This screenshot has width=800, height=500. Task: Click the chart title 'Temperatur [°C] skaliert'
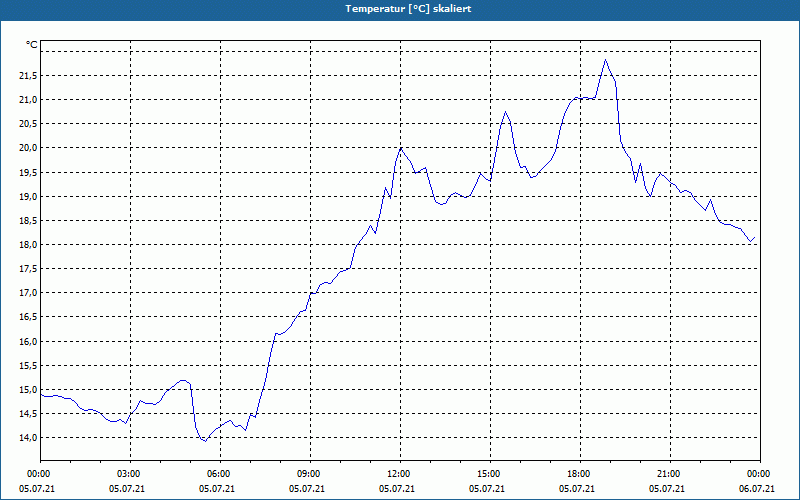pos(408,9)
